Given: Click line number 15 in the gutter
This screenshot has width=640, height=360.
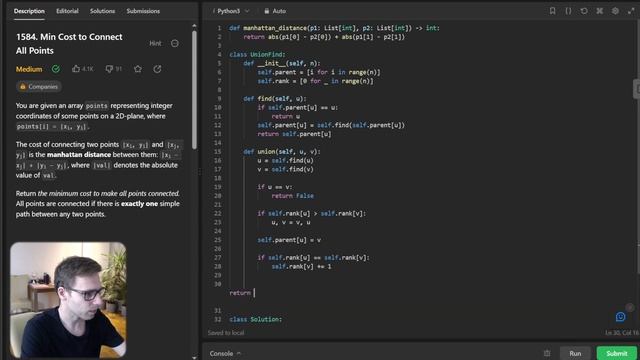Looking at the screenshot, I should pos(217,151).
